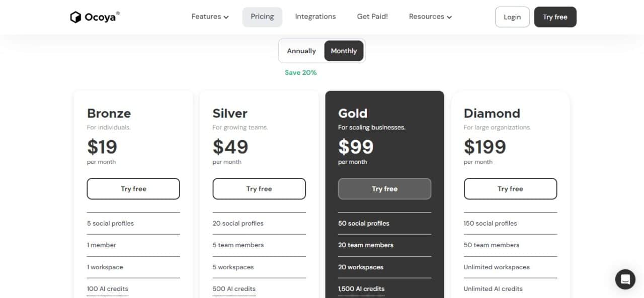Image resolution: width=644 pixels, height=298 pixels.
Task: Click the Gold 1,500 AI credits text
Action: (x=361, y=289)
